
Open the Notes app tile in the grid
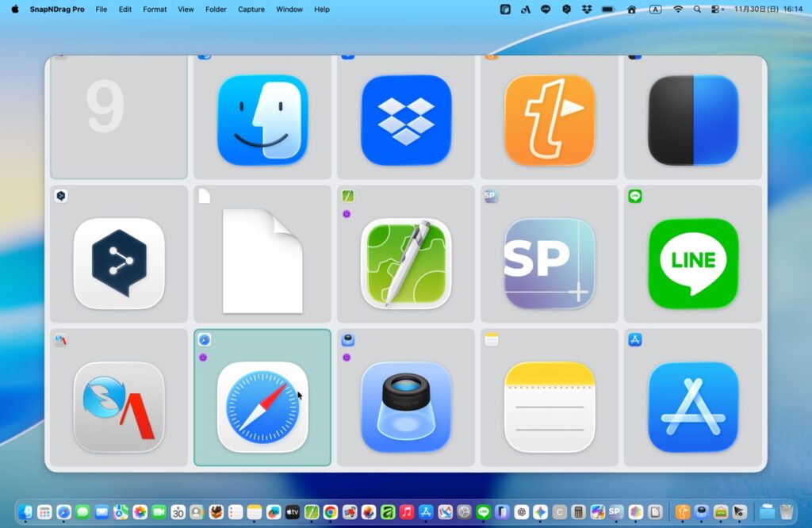coord(550,407)
